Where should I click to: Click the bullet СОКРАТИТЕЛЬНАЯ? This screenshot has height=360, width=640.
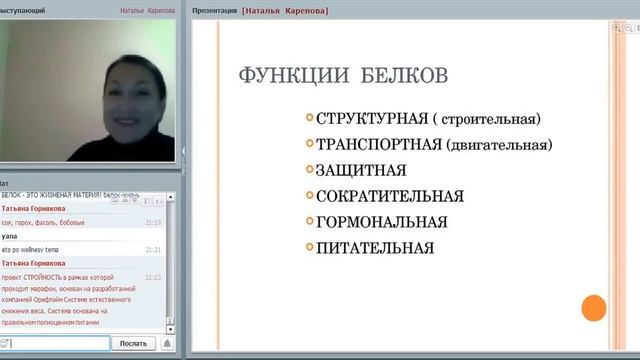click(x=390, y=196)
